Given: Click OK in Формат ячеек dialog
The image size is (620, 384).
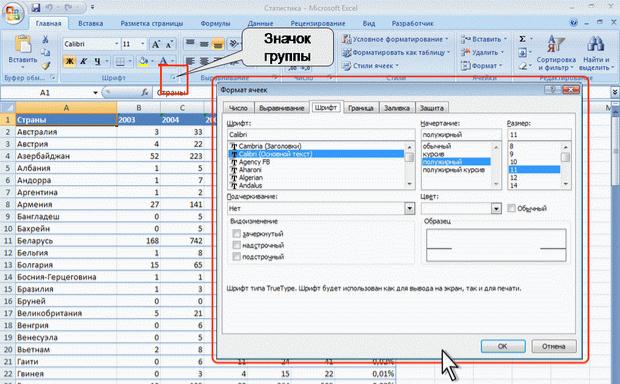Looking at the screenshot, I should 503,346.
